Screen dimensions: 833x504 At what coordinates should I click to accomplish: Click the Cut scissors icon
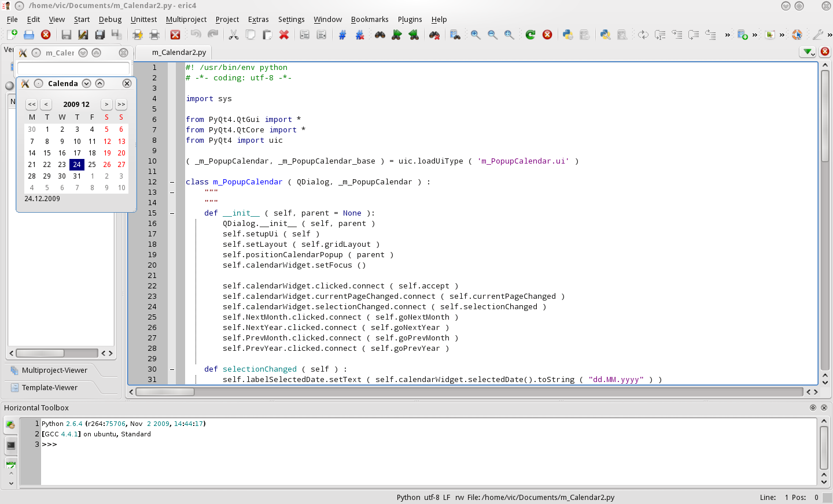[234, 35]
